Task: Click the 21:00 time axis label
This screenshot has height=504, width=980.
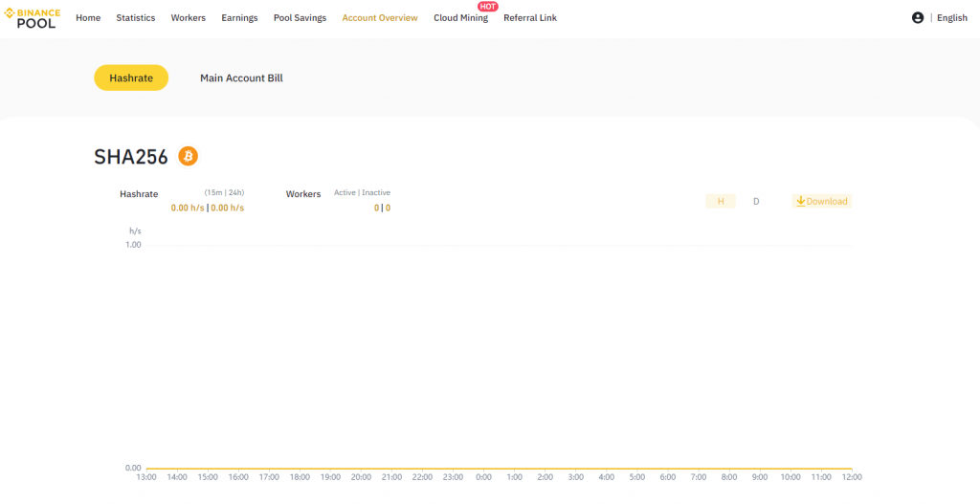Action: coord(391,477)
